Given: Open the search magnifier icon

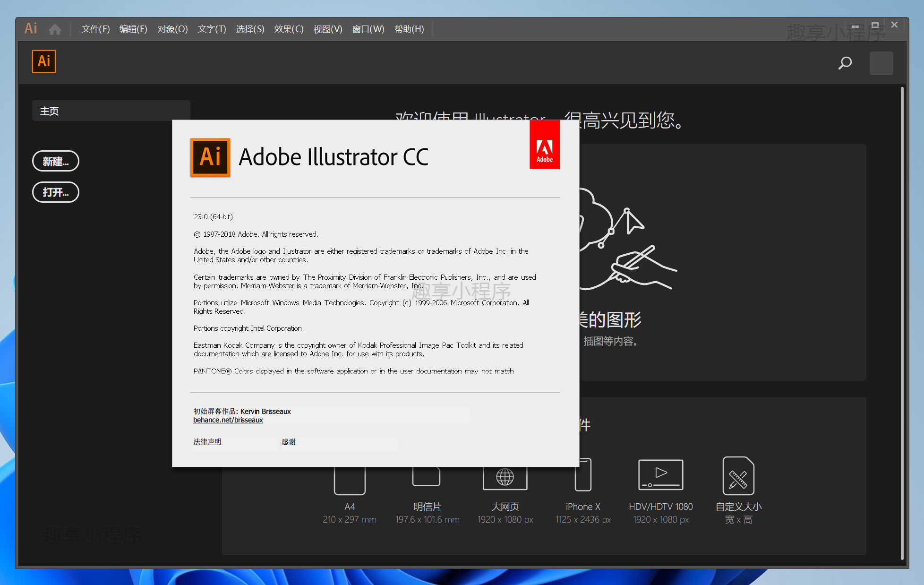Looking at the screenshot, I should (x=845, y=63).
